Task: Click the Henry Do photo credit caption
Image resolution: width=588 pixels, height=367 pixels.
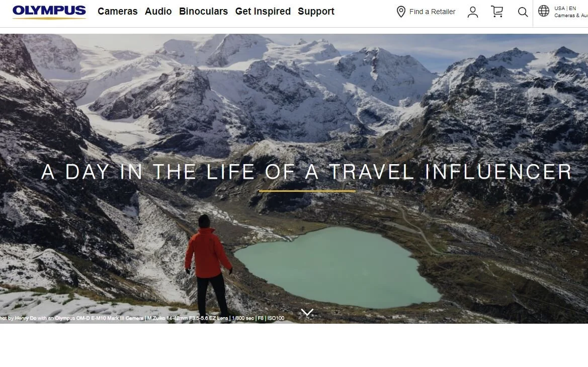Action: click(x=142, y=318)
